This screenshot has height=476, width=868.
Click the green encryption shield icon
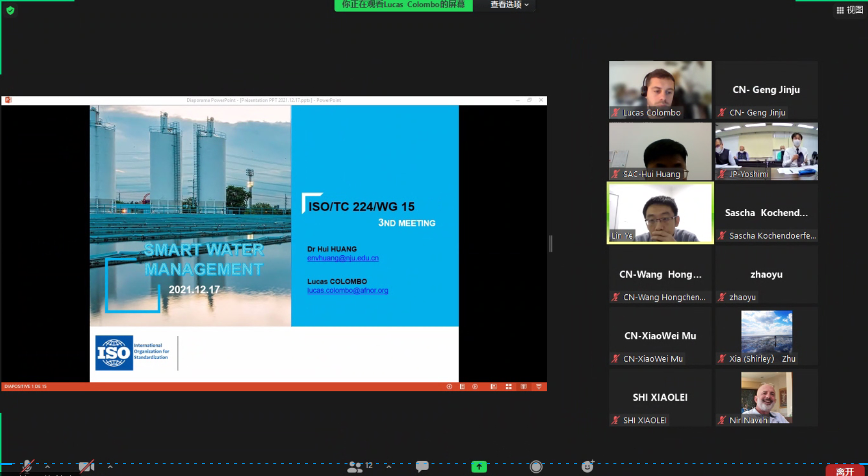(10, 10)
